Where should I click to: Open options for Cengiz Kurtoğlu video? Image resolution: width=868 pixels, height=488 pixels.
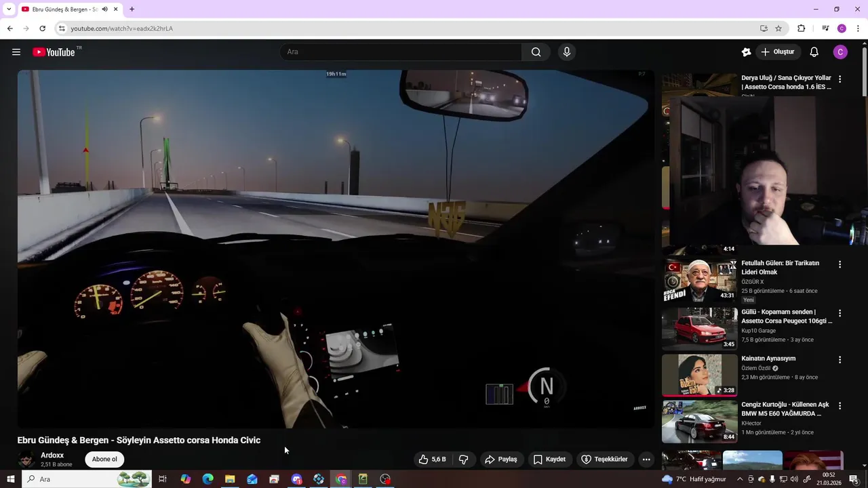(x=840, y=406)
